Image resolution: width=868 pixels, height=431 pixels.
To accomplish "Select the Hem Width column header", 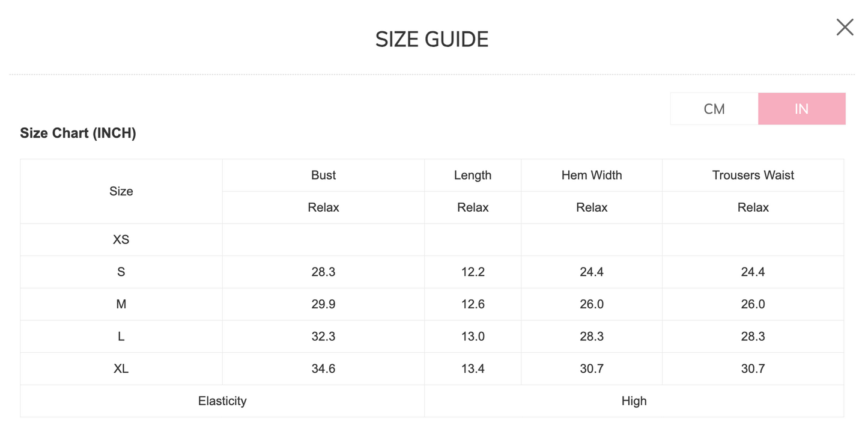I will click(592, 175).
